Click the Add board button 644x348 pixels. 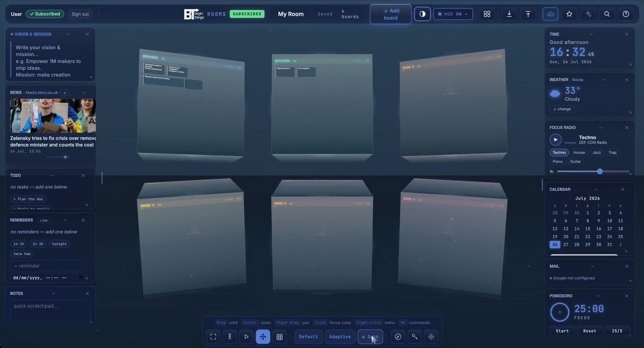point(390,14)
